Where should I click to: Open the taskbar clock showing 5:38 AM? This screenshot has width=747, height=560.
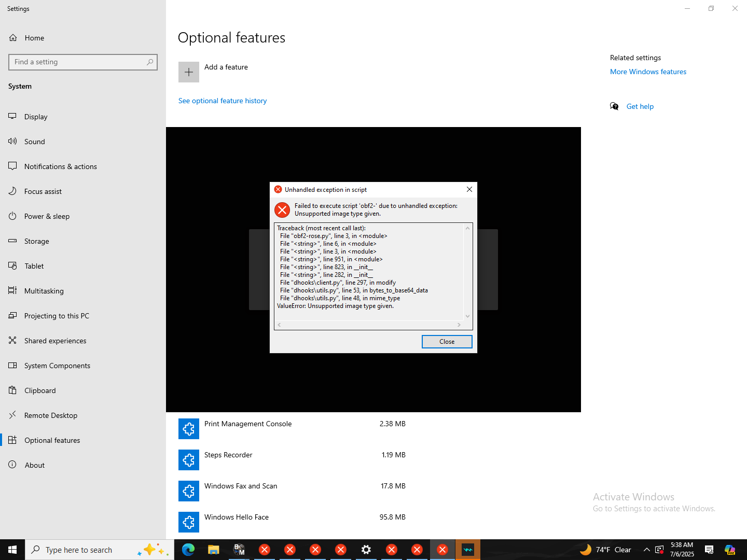(682, 550)
